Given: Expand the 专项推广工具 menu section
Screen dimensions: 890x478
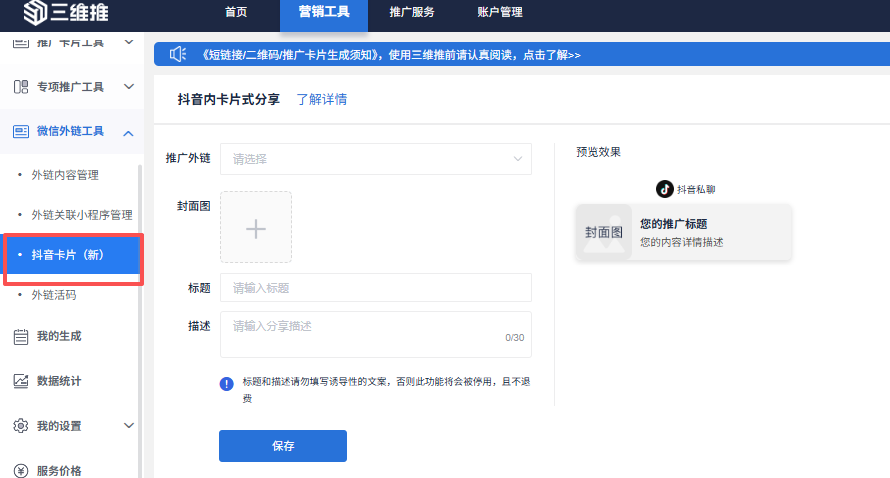Looking at the screenshot, I should (x=128, y=87).
